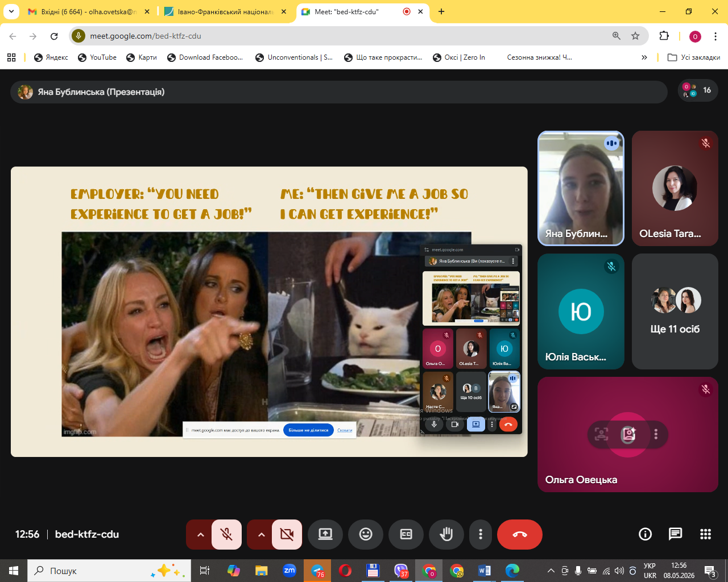Close the Gmail tab

pyautogui.click(x=147, y=11)
